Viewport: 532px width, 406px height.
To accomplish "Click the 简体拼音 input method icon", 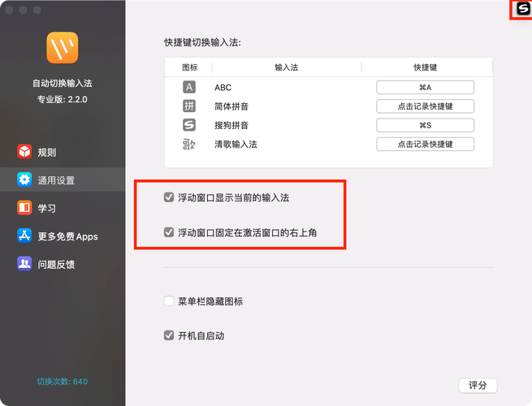I will [189, 106].
